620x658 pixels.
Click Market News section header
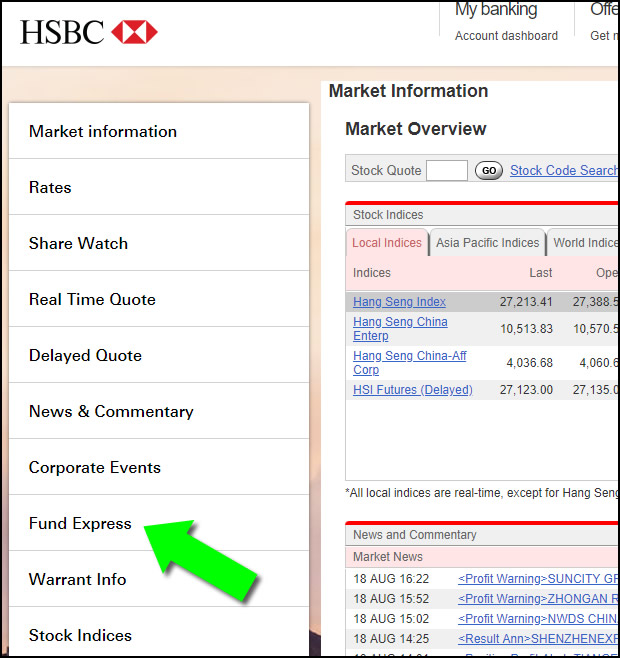tap(481, 557)
